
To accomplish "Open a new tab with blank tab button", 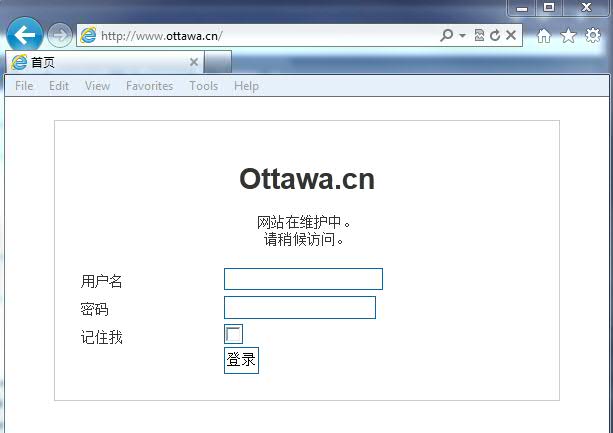I will (x=218, y=62).
